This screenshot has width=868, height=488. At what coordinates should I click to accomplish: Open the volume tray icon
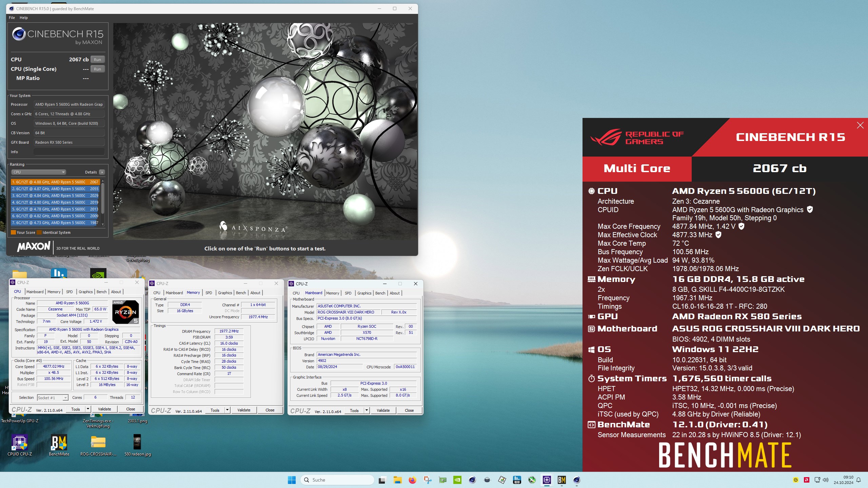pyautogui.click(x=826, y=480)
